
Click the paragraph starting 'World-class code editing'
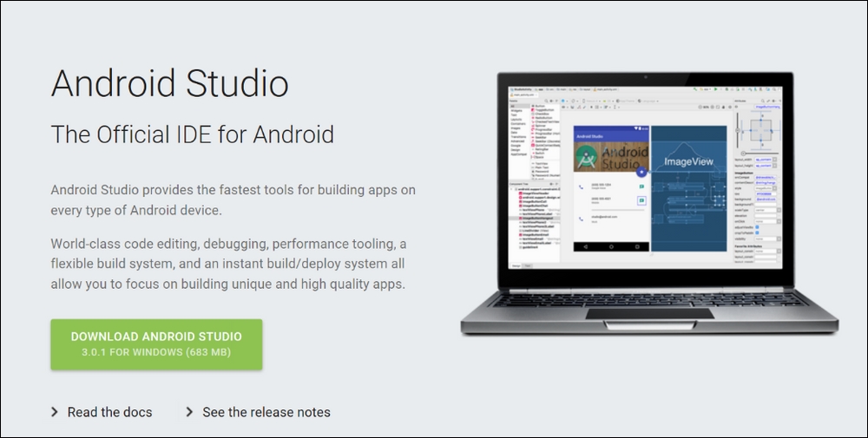click(228, 264)
